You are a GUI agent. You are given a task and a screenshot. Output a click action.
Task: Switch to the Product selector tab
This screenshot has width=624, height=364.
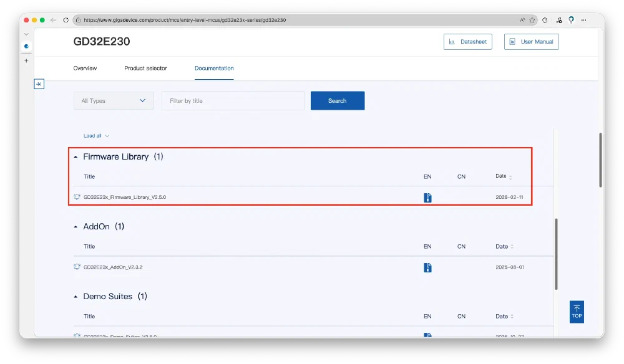pos(145,68)
